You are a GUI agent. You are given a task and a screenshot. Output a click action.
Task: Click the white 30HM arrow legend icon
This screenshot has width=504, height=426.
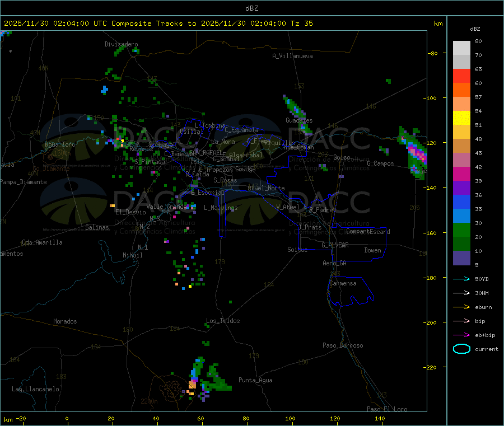tap(461, 293)
